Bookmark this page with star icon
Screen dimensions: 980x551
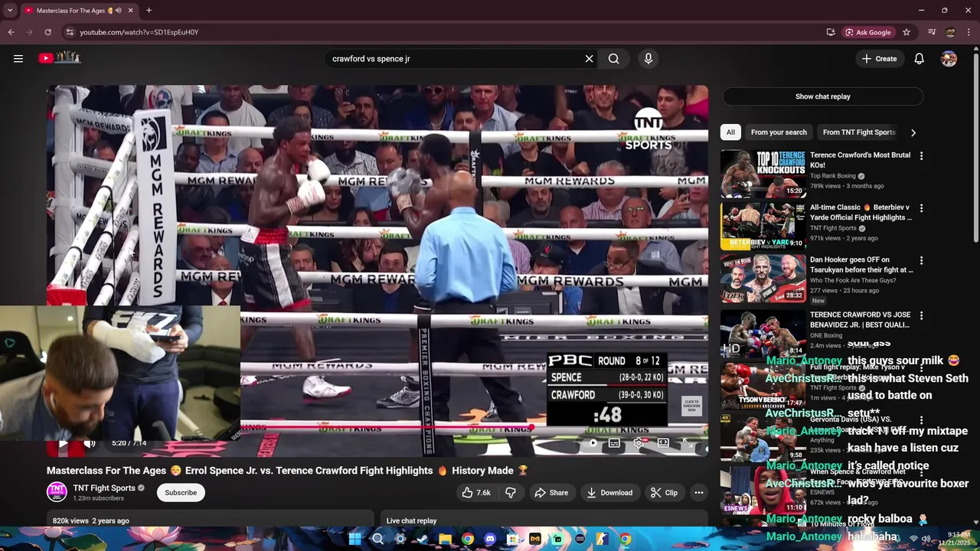906,32
